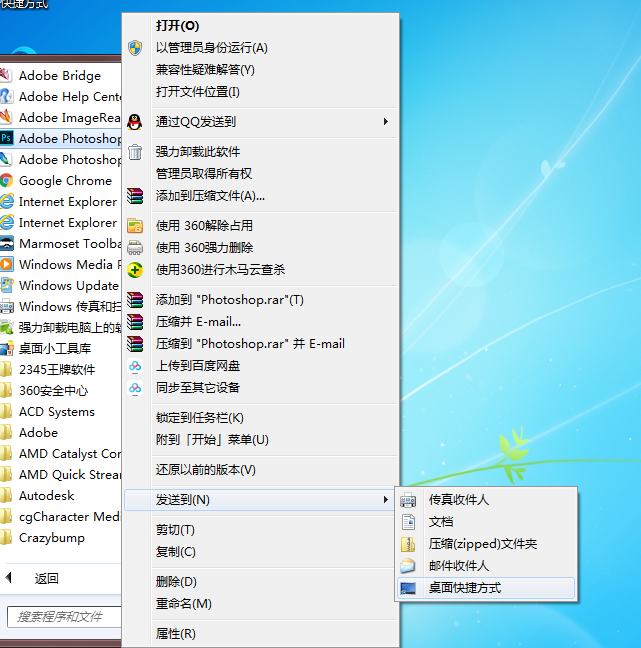Click the 桌面小工具库 icon
The height and width of the screenshot is (648, 641).
pos(6,348)
